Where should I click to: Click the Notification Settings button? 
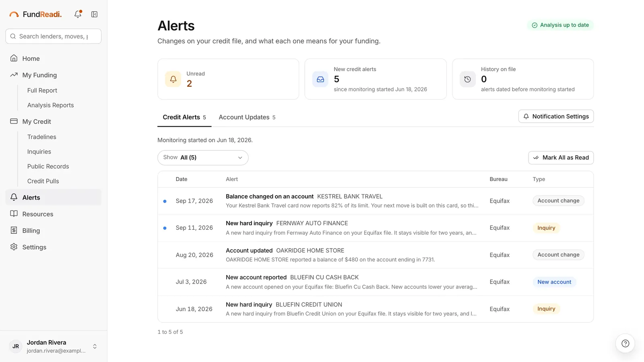tap(556, 116)
